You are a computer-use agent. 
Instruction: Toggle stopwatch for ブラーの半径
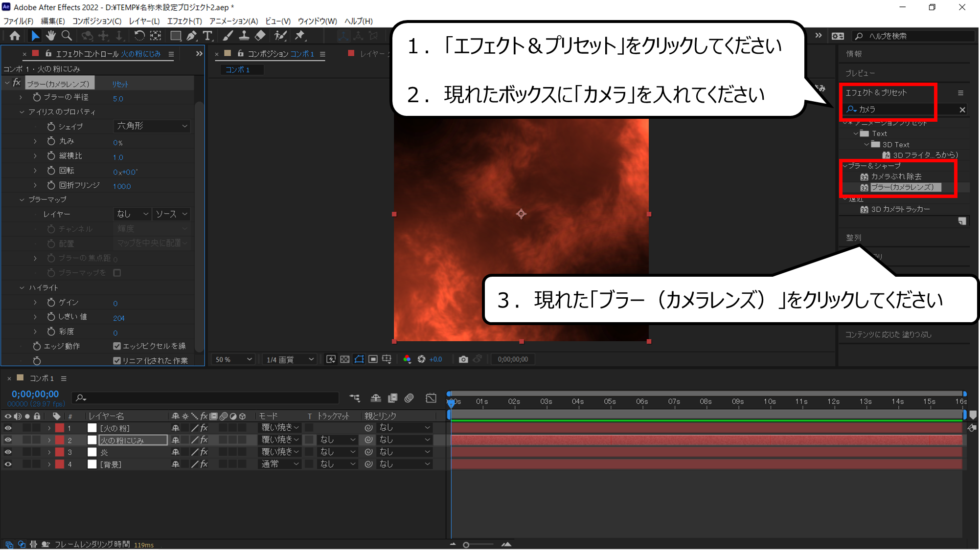coord(37,97)
